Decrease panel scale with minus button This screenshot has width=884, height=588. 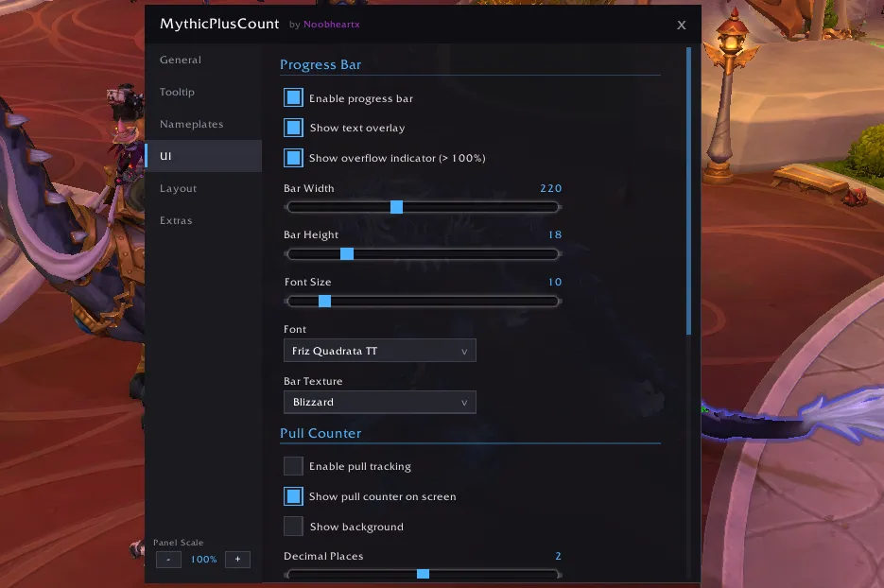click(168, 560)
